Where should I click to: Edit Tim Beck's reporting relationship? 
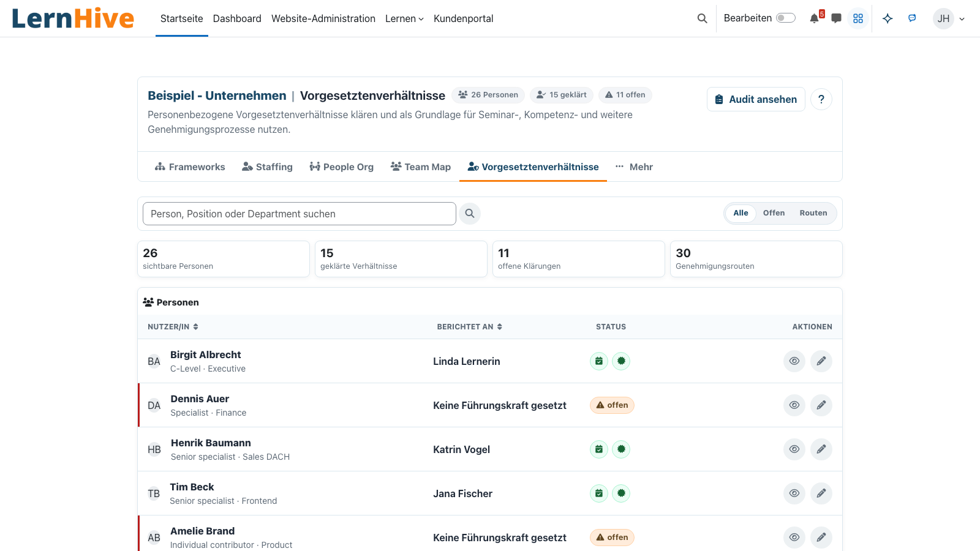[x=821, y=493]
